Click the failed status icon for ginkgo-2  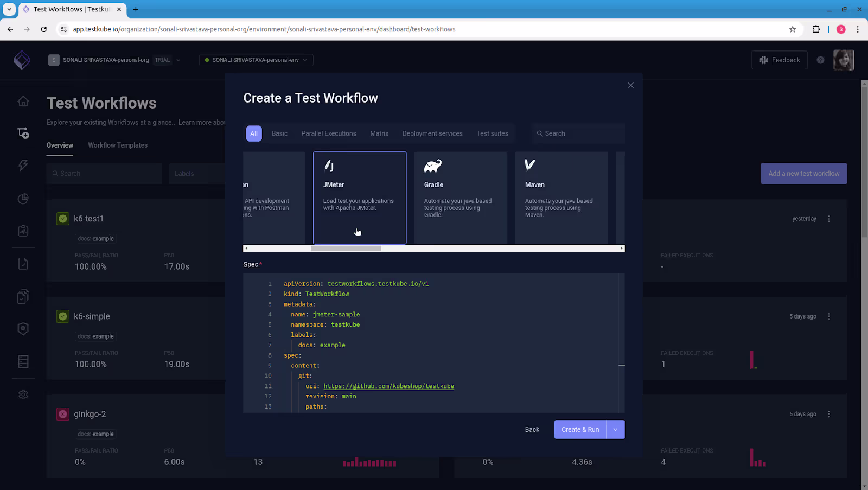point(63,414)
